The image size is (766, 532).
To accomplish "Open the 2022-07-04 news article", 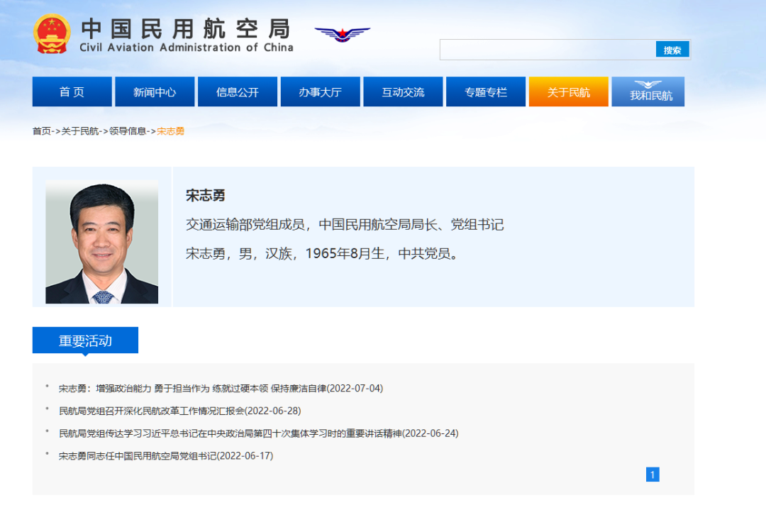I will pos(221,388).
